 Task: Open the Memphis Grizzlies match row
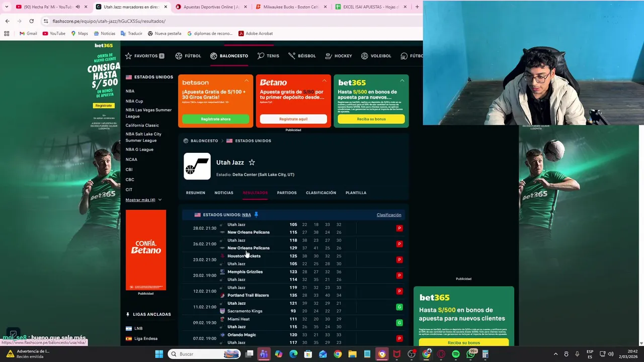pyautogui.click(x=294, y=276)
